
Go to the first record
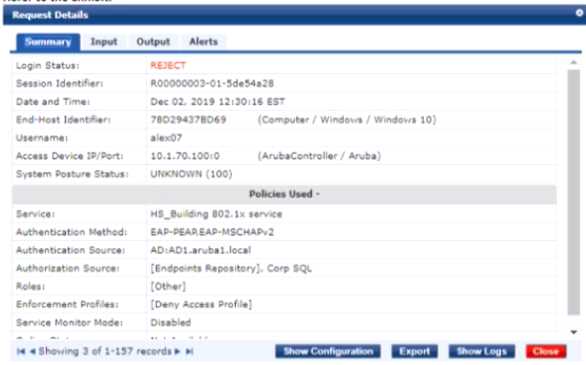(x=21, y=351)
